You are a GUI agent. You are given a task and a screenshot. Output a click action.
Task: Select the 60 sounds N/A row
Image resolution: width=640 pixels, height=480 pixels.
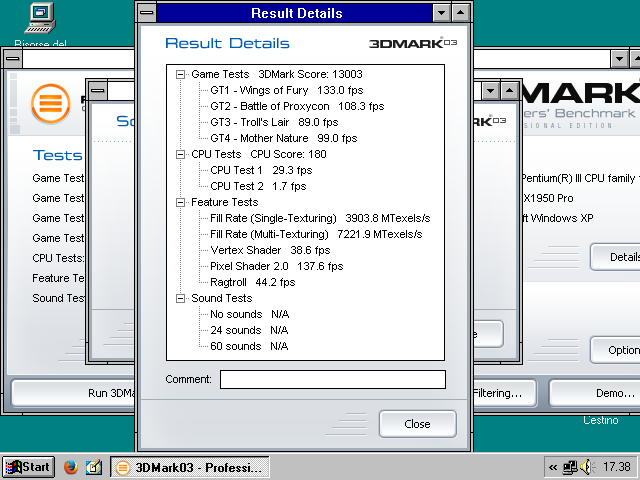(249, 346)
